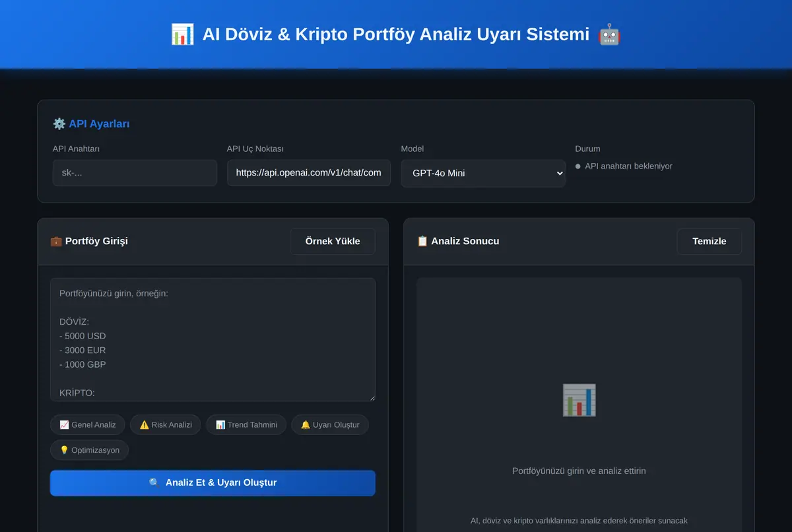Click the API Anahtarı input field
Image resolution: width=792 pixels, height=532 pixels.
135,173
